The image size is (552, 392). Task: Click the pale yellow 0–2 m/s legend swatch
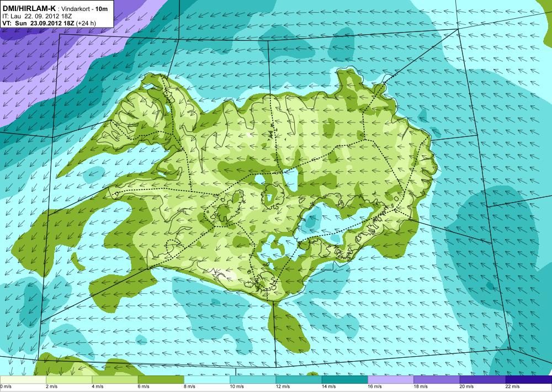click(x=23, y=380)
